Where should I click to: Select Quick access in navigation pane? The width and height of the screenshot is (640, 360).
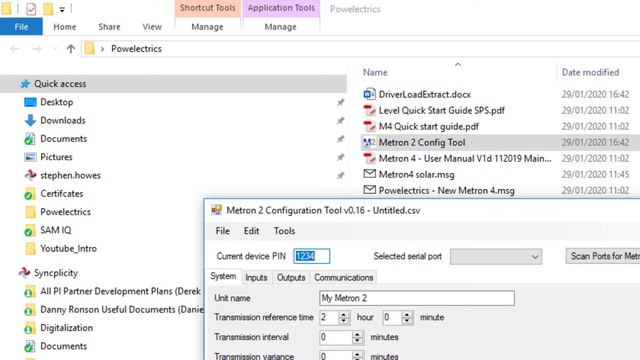[60, 84]
